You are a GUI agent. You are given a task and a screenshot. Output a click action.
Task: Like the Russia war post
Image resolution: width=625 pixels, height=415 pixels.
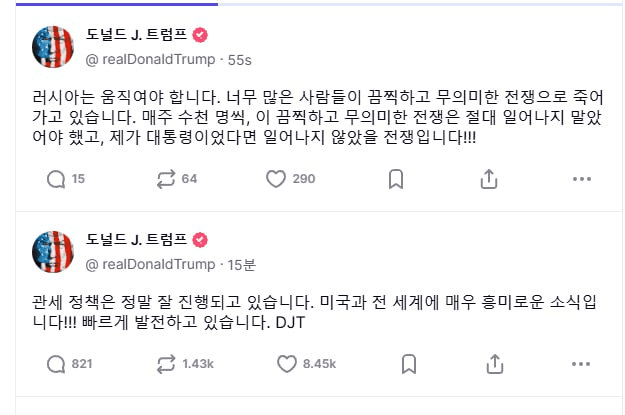point(277,179)
